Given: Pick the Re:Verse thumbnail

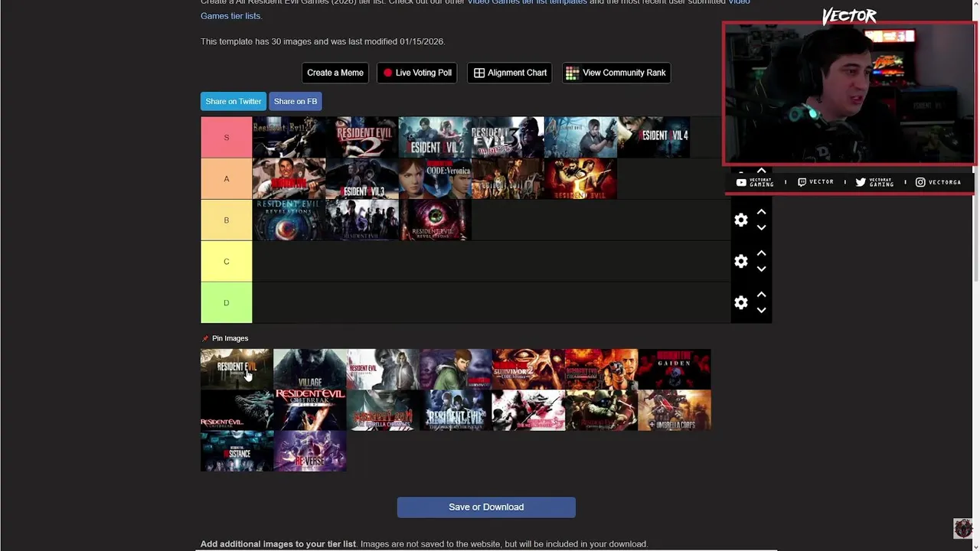Looking at the screenshot, I should click(310, 452).
